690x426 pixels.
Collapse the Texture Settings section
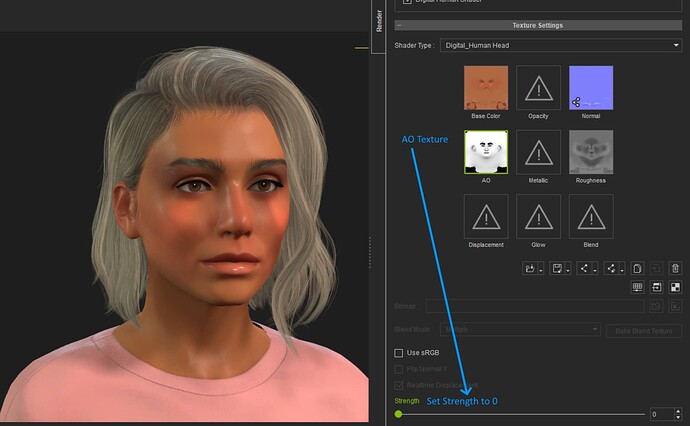click(x=399, y=26)
